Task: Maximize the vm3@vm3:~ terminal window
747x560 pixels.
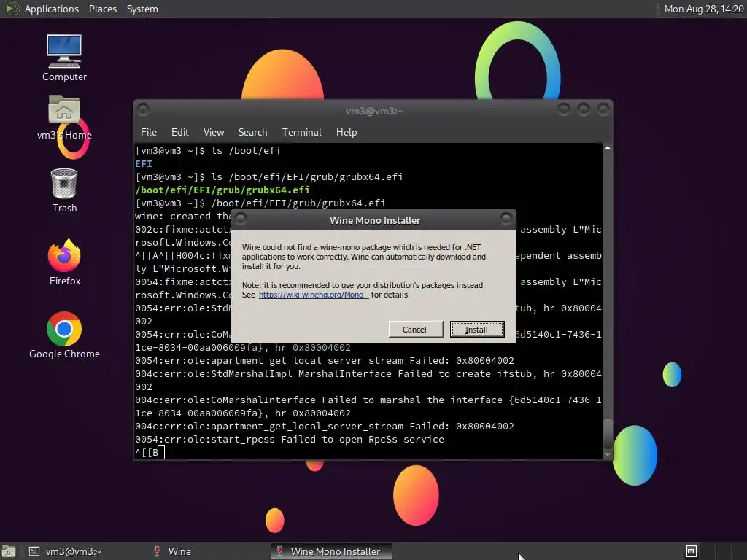Action: click(583, 109)
